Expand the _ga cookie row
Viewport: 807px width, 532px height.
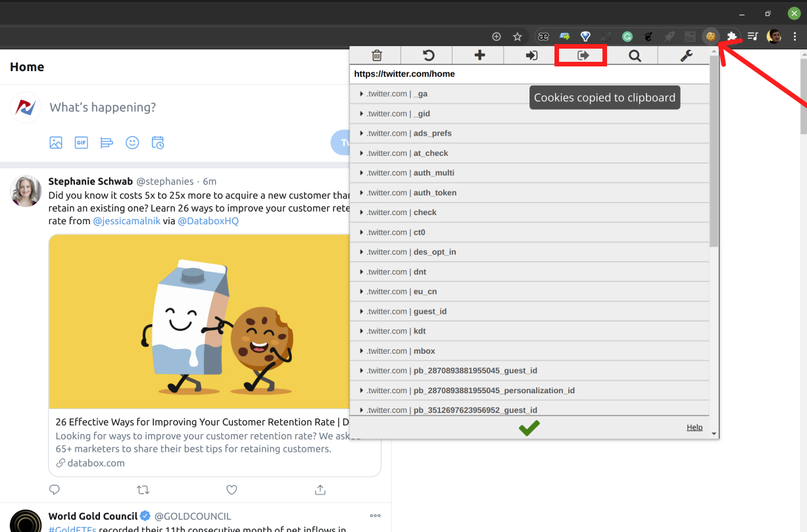(x=530, y=94)
